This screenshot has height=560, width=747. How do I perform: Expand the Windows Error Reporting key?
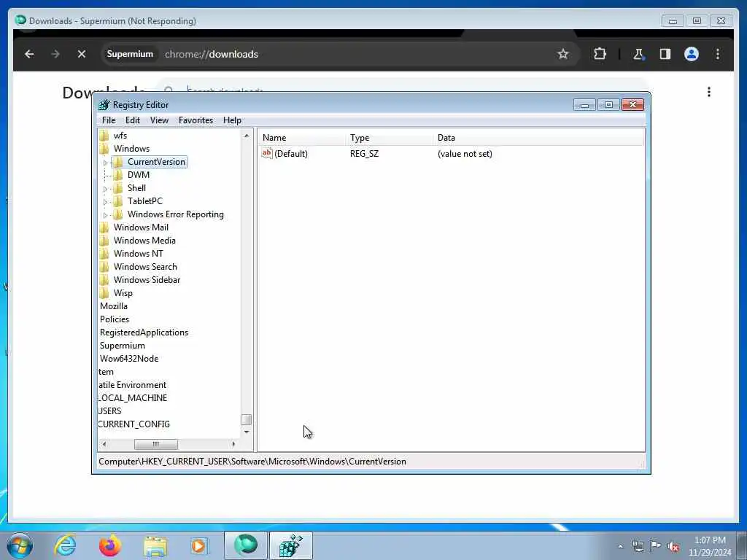coord(105,215)
